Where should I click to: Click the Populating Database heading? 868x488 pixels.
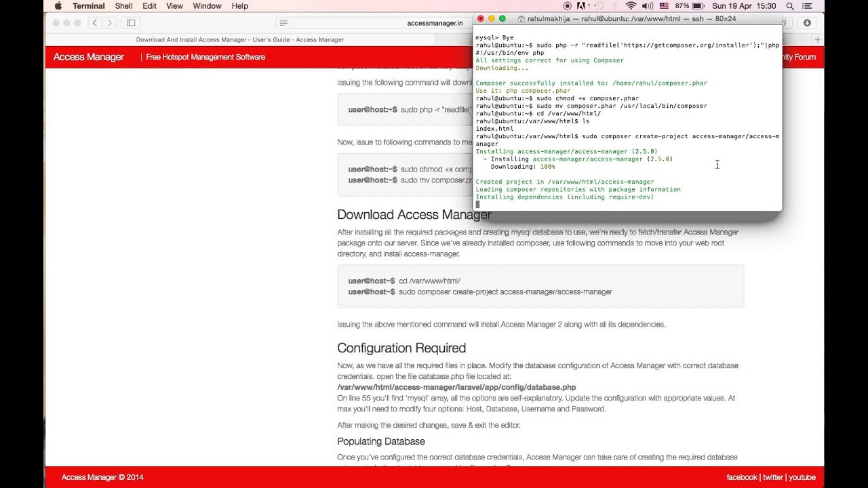381,441
